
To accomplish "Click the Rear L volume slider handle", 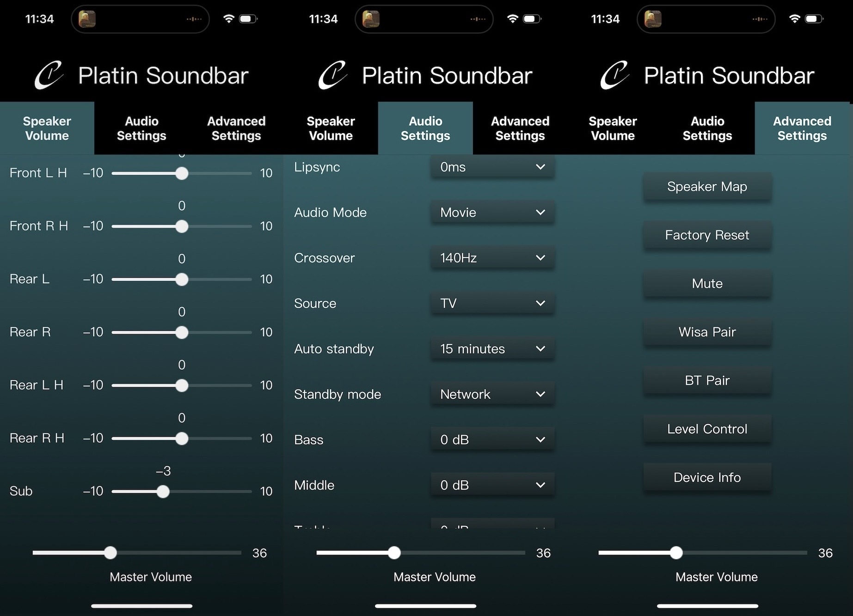I will [182, 280].
